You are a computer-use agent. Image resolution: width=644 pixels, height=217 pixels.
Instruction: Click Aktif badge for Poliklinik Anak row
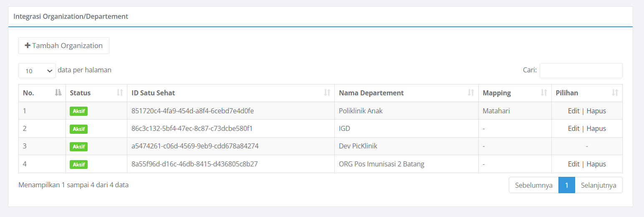[78, 111]
